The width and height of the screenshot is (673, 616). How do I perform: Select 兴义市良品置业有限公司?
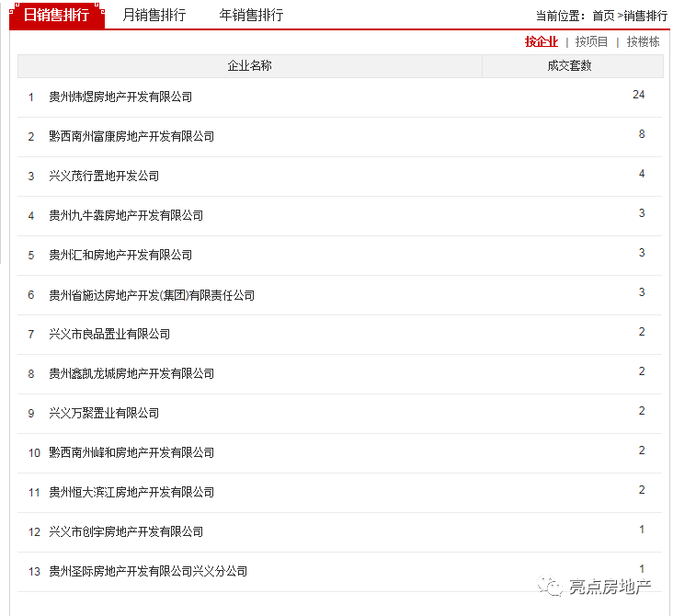tap(109, 334)
